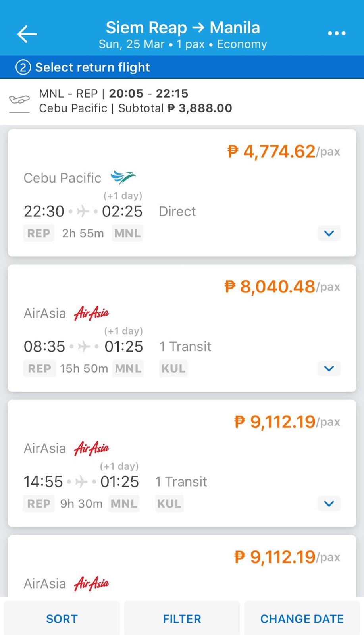Open the SORT options
Viewport: 364px width, 635px height.
(x=62, y=618)
